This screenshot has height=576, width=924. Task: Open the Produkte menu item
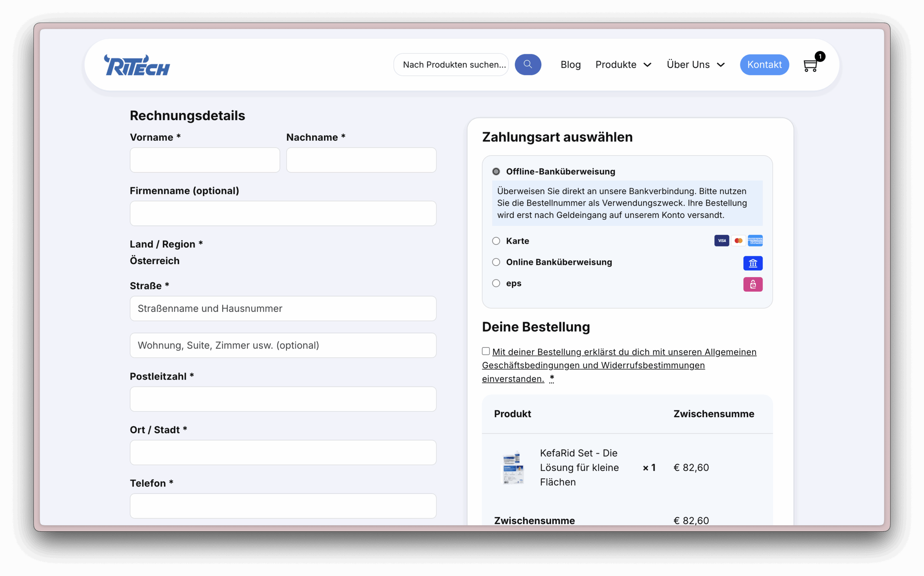coord(615,64)
